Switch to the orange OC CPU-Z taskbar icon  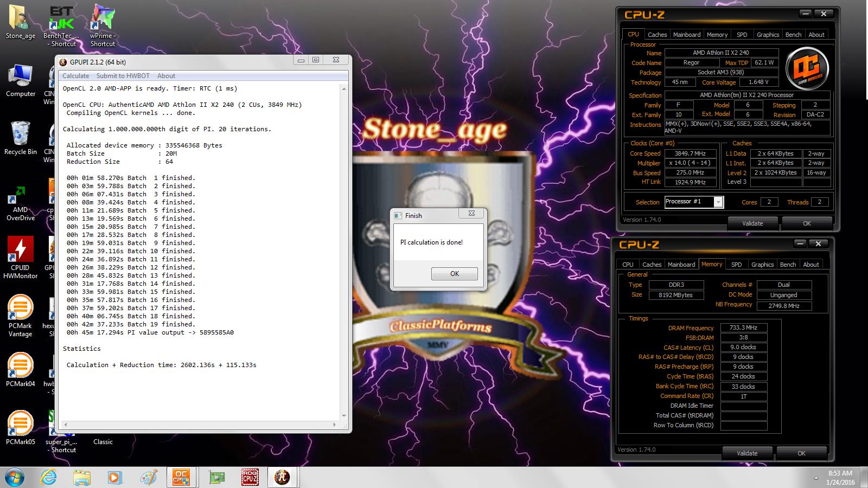(x=181, y=477)
